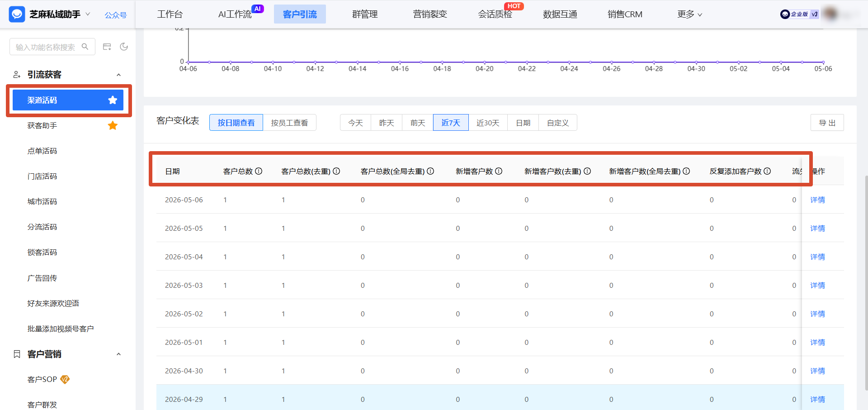
Task: Open 好友来源欢迎语 in the sidebar
Action: 53,303
